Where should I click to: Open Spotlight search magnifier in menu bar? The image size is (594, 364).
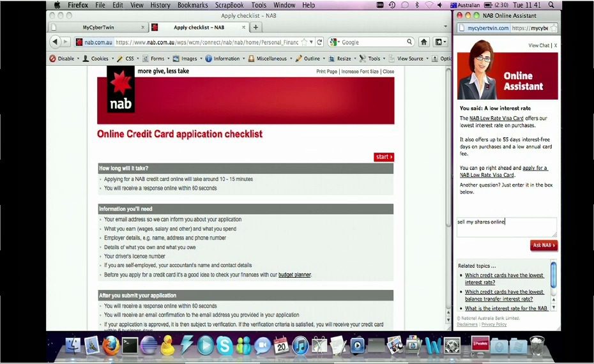click(551, 5)
